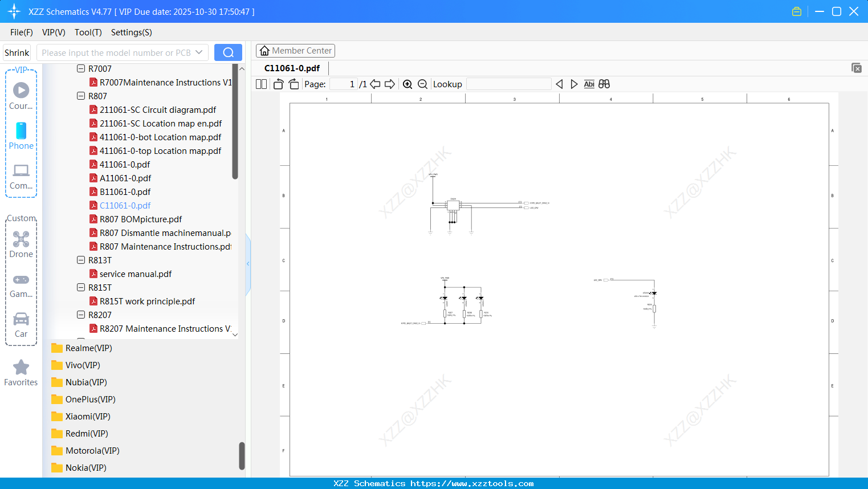This screenshot has width=868, height=489.
Task: Click the page number field
Action: point(344,84)
